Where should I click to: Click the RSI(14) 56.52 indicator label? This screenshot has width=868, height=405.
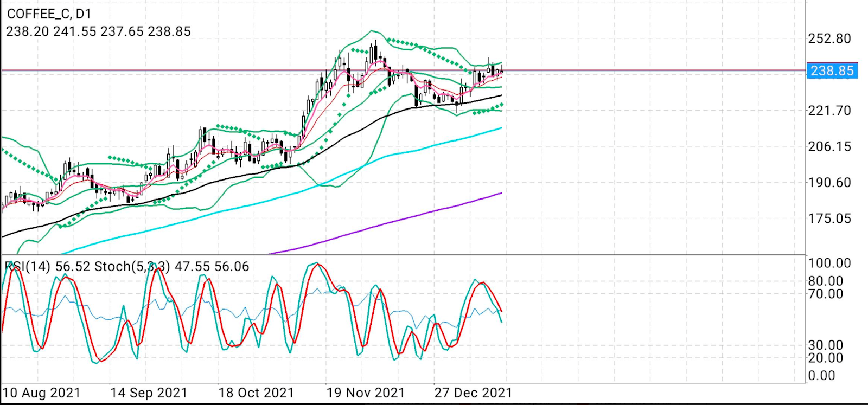tap(48, 266)
